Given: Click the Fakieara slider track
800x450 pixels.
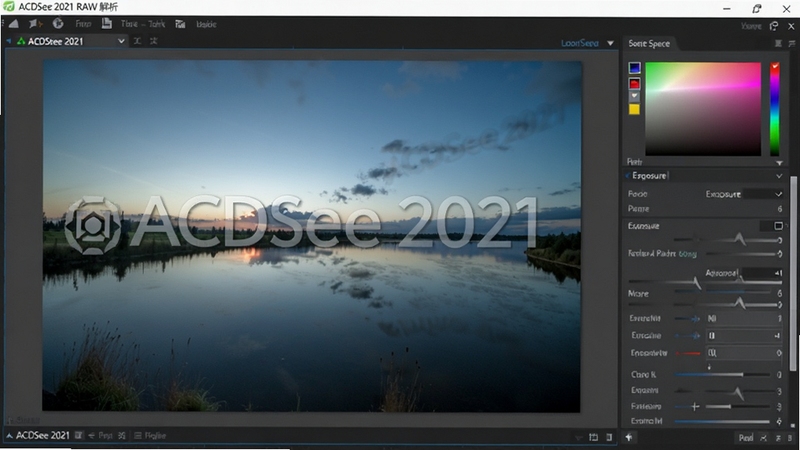Looking at the screenshot, I should pyautogui.click(x=737, y=407).
